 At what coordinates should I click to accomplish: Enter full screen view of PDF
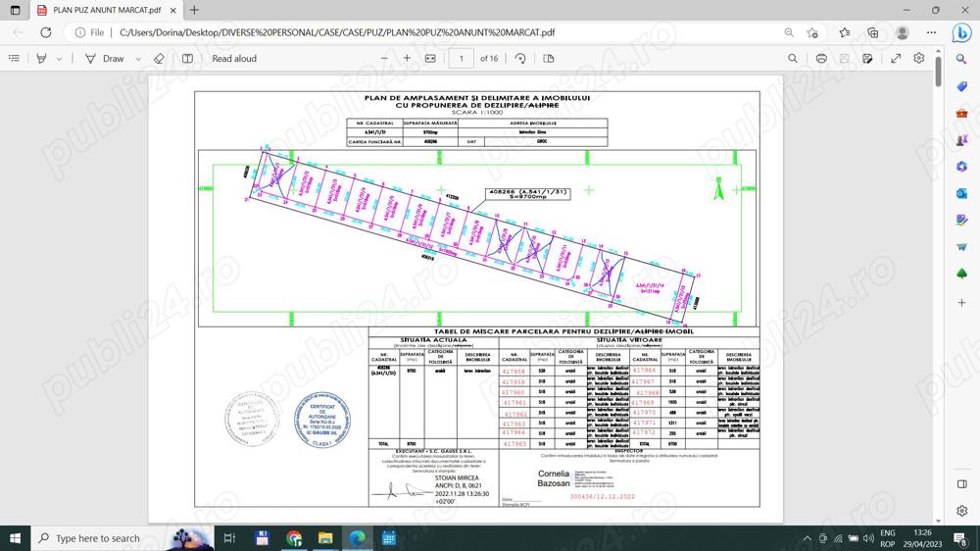(x=896, y=59)
